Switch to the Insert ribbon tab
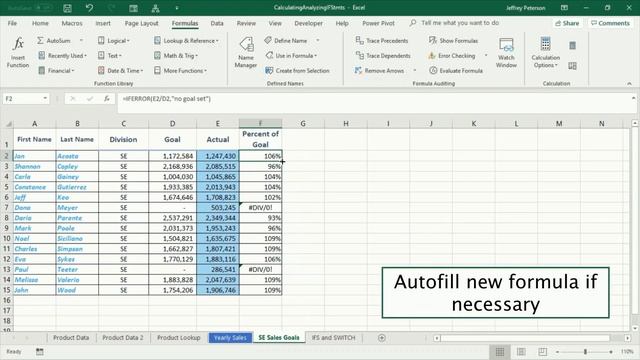 [x=103, y=23]
